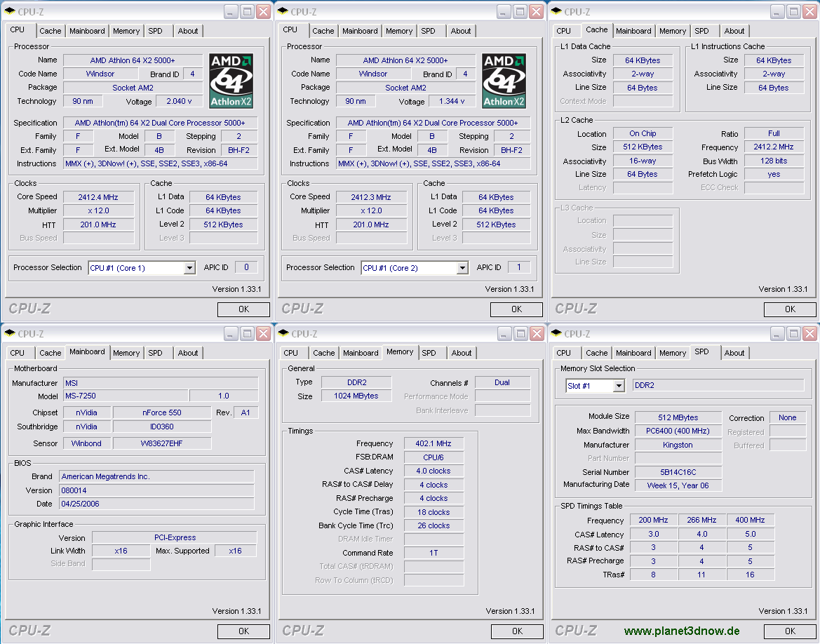Screen dimensions: 820x644
Task: Click the title bar icon of the Mainboard window
Action: pos(10,333)
